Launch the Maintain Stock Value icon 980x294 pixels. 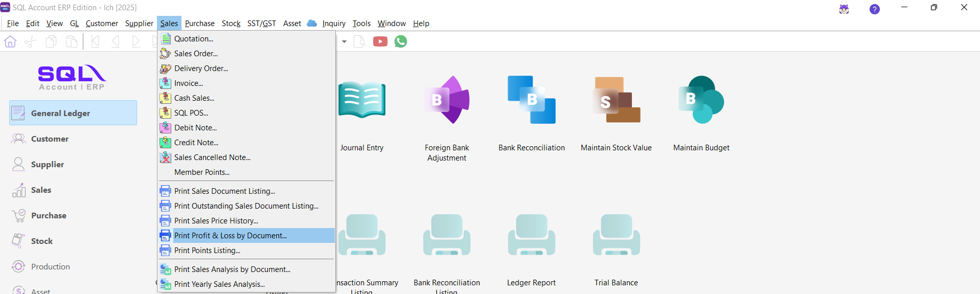coord(616,100)
